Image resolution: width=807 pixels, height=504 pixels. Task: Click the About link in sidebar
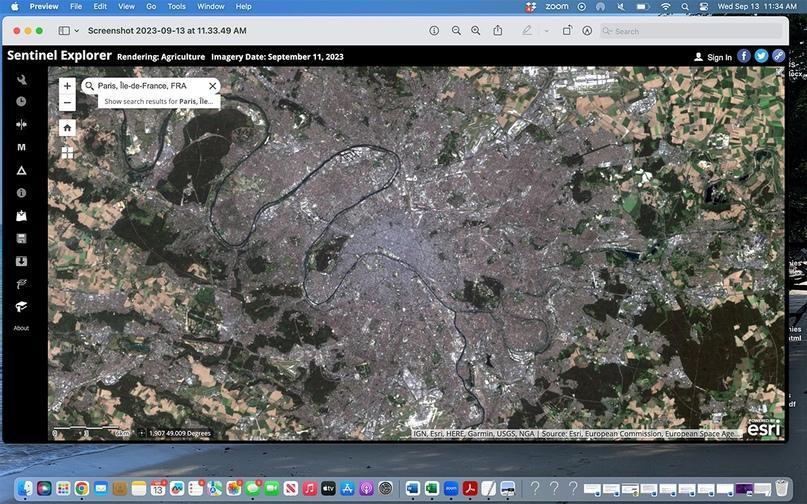[x=21, y=328]
